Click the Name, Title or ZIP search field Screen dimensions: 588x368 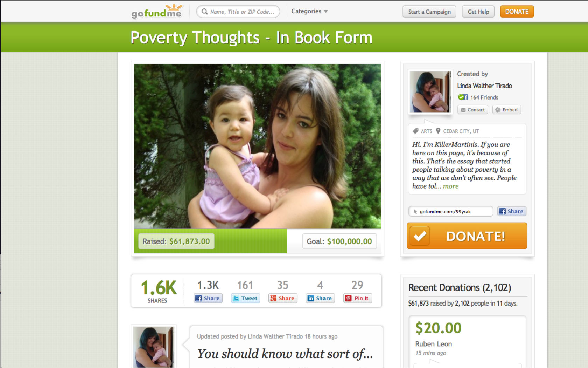(238, 11)
